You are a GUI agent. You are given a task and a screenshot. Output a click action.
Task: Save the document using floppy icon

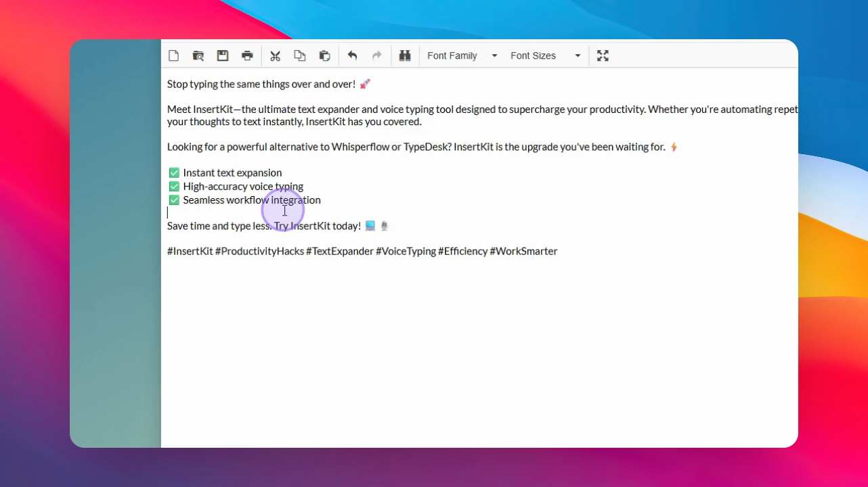223,55
